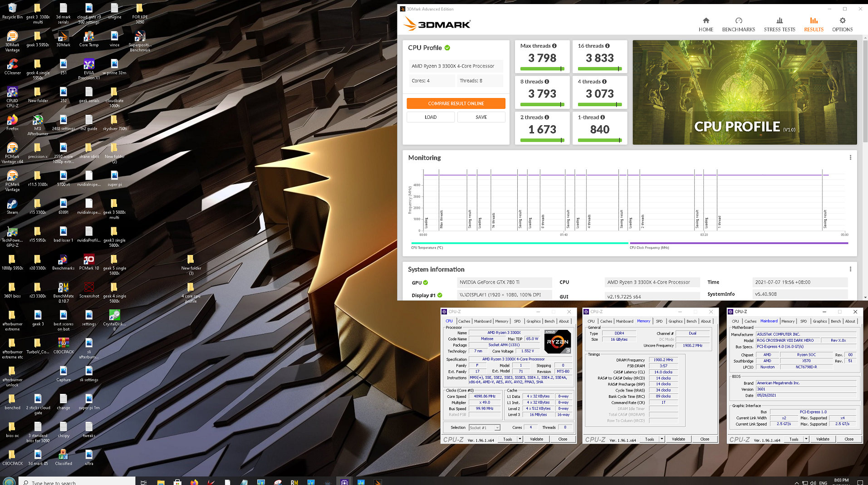
Task: Click the 1-thread score progress bar
Action: (600, 140)
